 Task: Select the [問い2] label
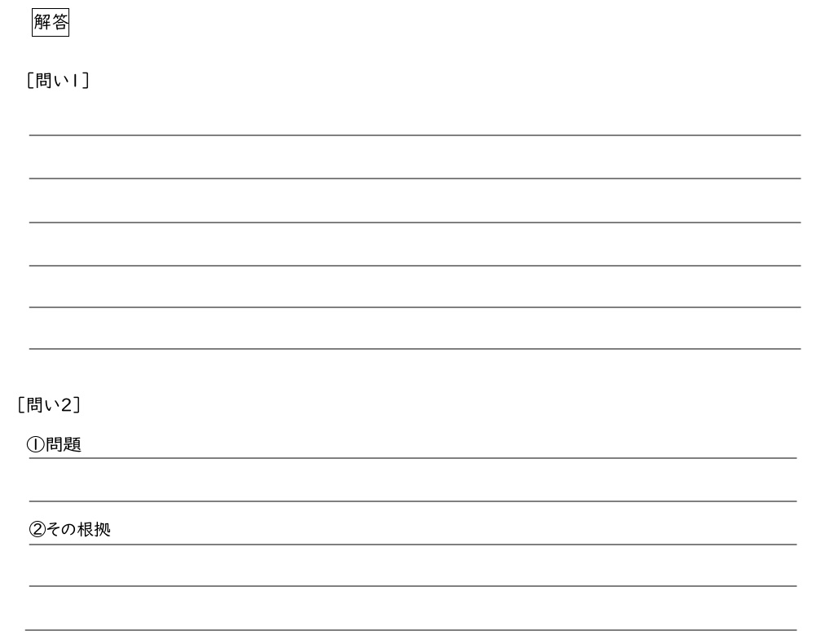(x=48, y=403)
